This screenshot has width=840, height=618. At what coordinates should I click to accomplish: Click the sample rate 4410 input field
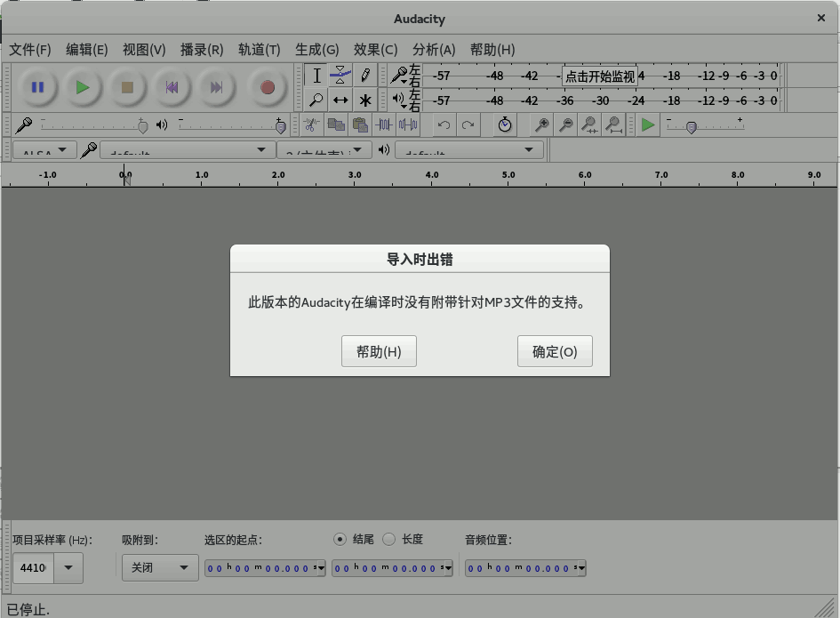(x=33, y=567)
